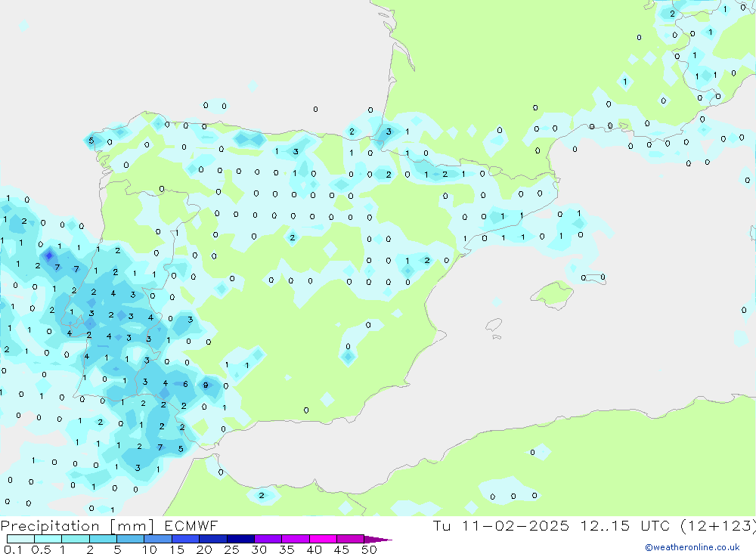Click the 25–30 mm dark navy legend box
The width and height of the screenshot is (756, 554).
[240, 539]
